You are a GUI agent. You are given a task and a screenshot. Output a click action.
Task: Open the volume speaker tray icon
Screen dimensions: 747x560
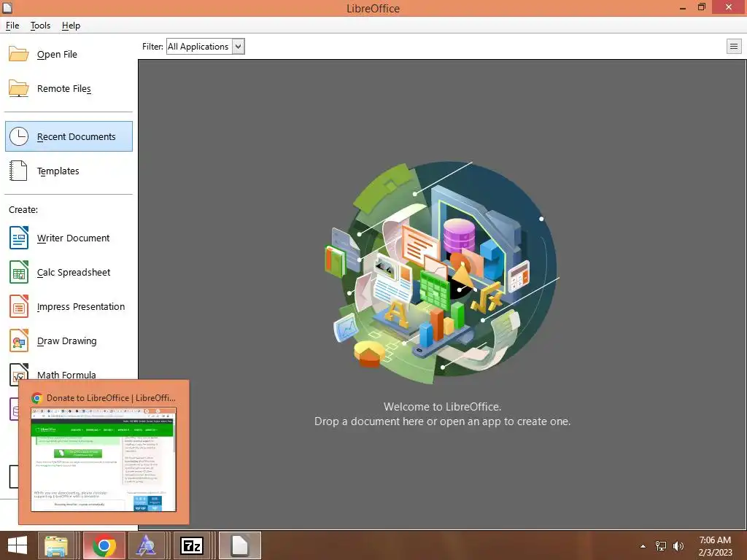point(678,546)
